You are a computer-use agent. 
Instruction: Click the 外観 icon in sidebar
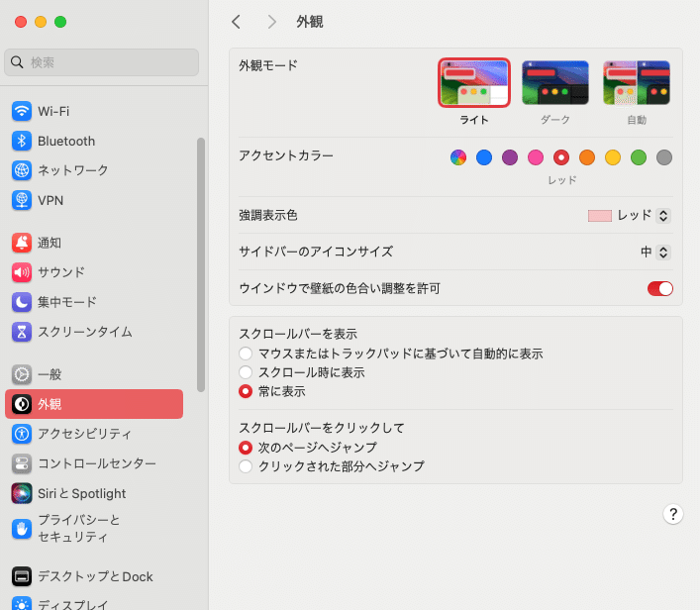22,404
